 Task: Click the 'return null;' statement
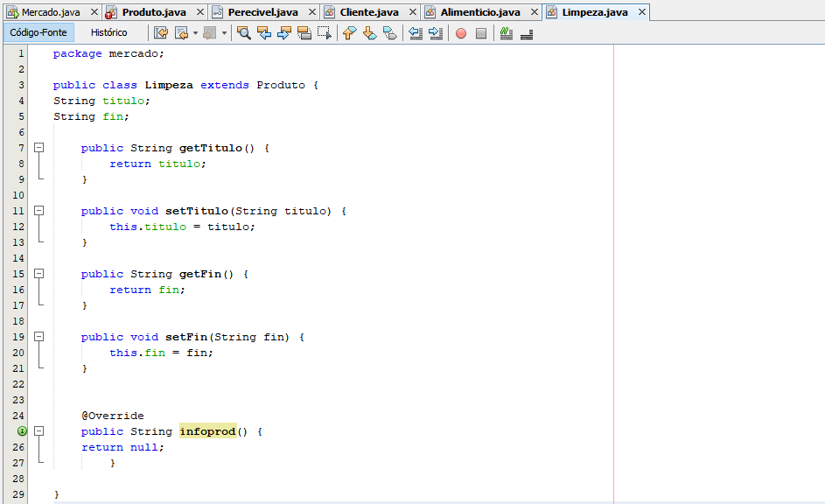click(x=122, y=447)
